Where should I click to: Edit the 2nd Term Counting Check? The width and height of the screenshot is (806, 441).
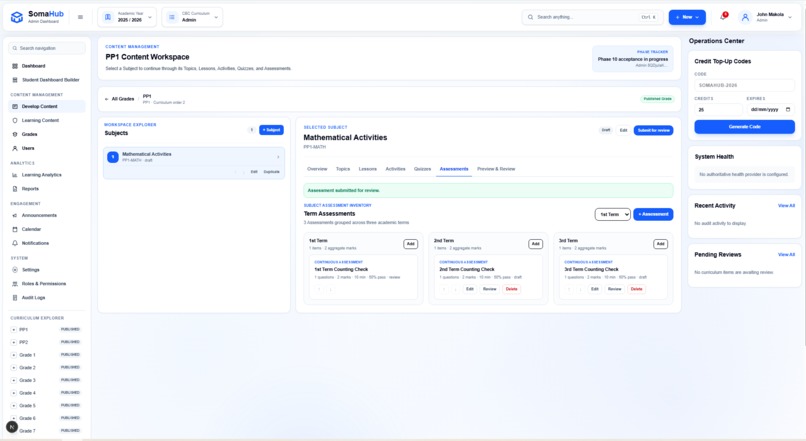point(470,289)
